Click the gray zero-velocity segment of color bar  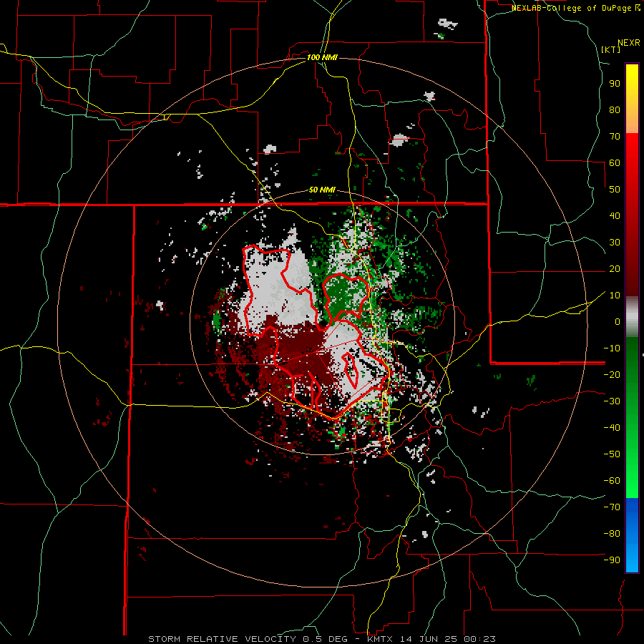pos(632,318)
